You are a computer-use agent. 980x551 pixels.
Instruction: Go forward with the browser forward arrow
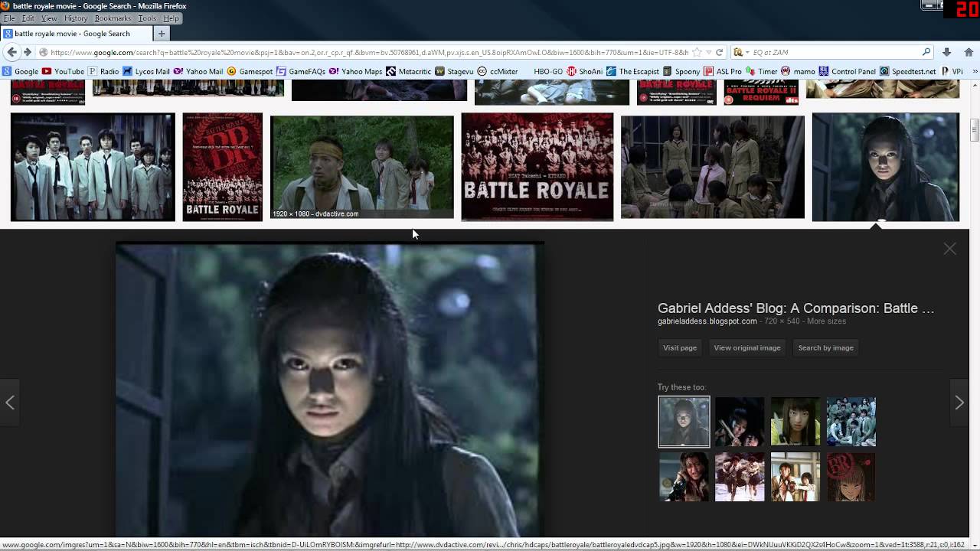tap(28, 52)
